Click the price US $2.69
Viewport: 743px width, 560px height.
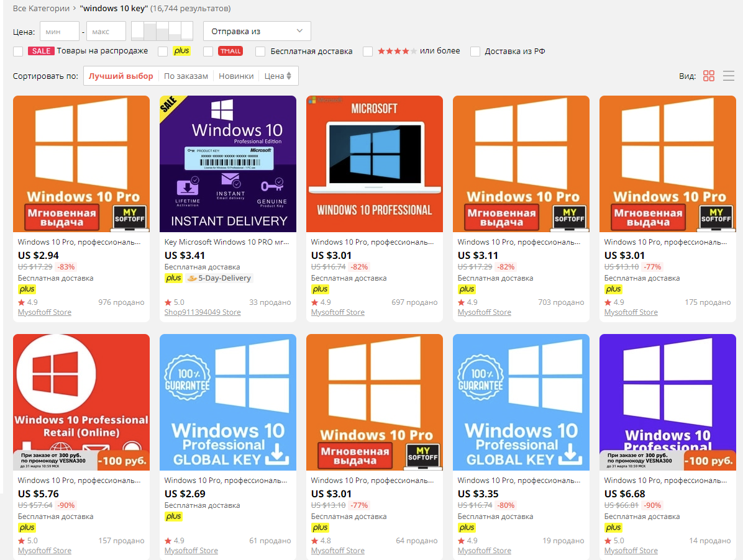click(x=185, y=494)
